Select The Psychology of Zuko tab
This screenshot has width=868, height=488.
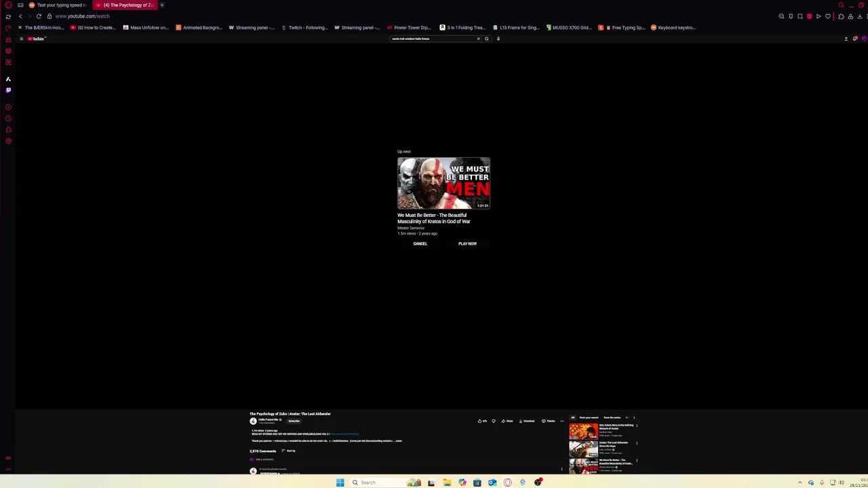pyautogui.click(x=125, y=5)
